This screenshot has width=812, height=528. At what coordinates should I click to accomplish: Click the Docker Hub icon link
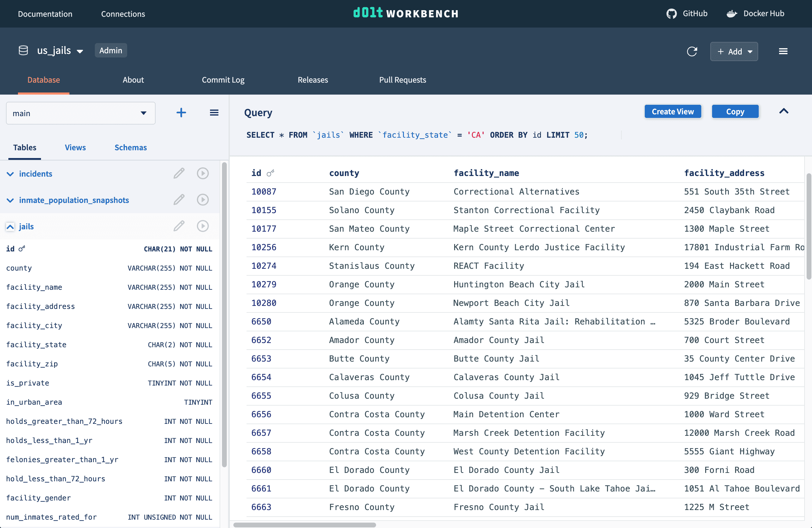pyautogui.click(x=732, y=13)
